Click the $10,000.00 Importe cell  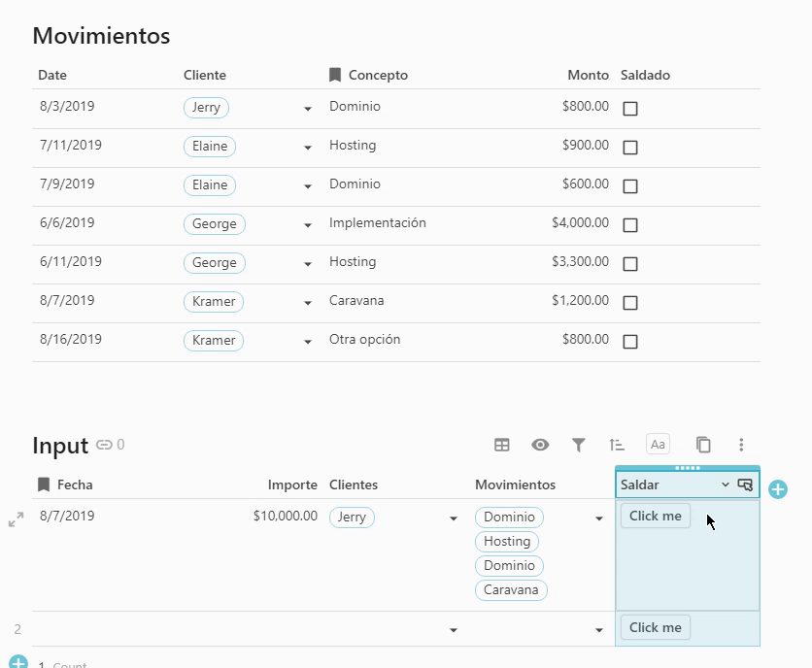(x=285, y=516)
